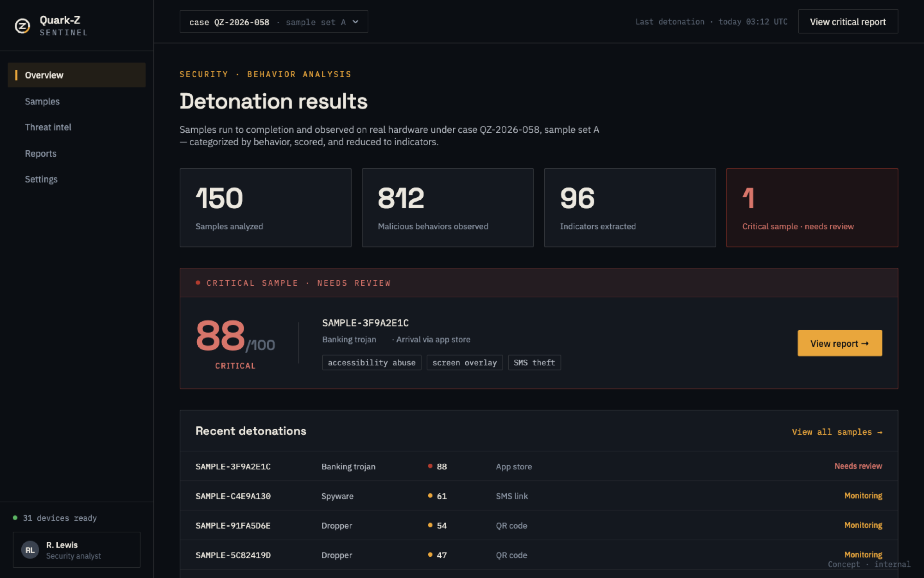
Task: Click the 96 Indicators extracted card
Action: click(630, 208)
